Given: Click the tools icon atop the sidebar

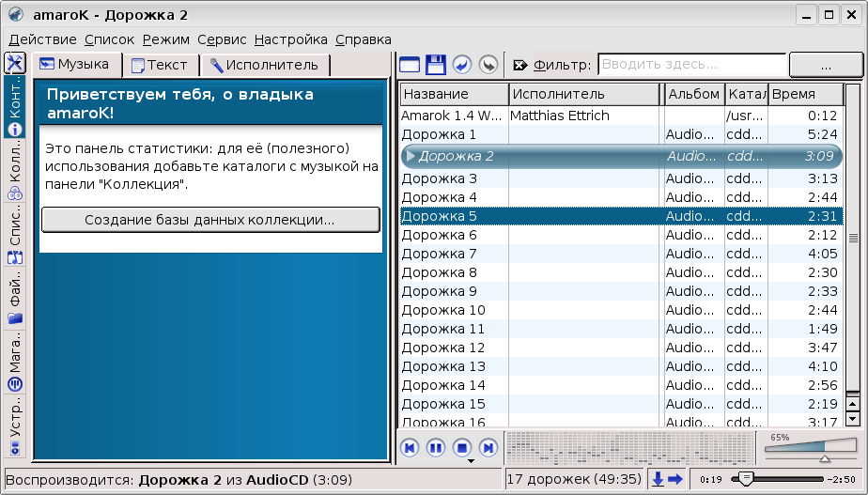Looking at the screenshot, I should pos(15,63).
